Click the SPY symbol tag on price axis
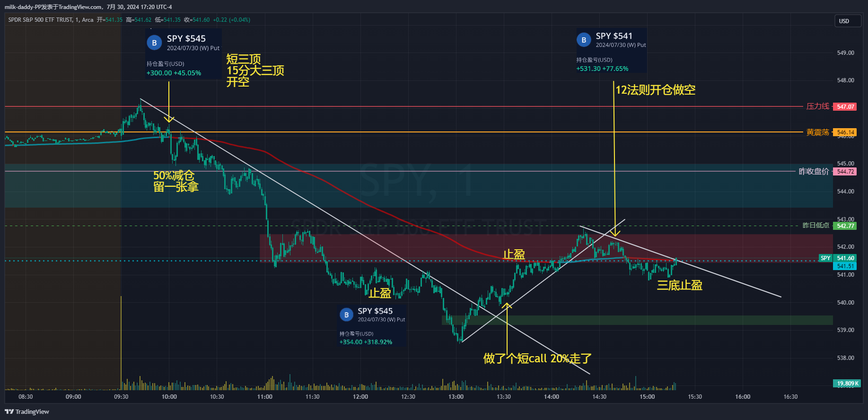 click(x=825, y=258)
